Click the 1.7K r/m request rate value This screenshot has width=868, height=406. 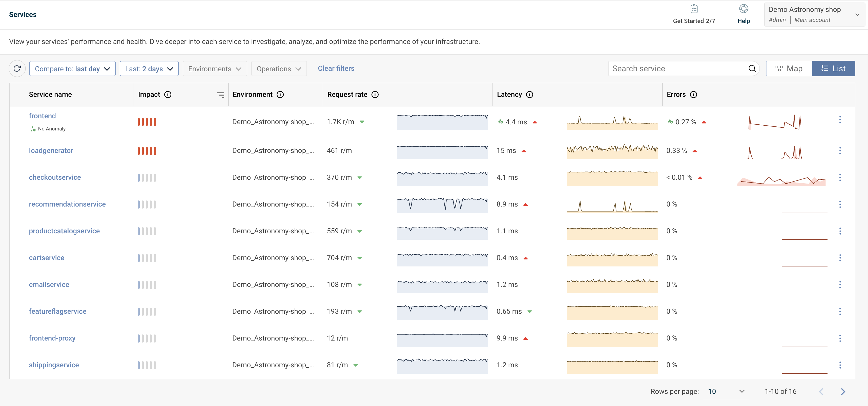click(x=340, y=122)
